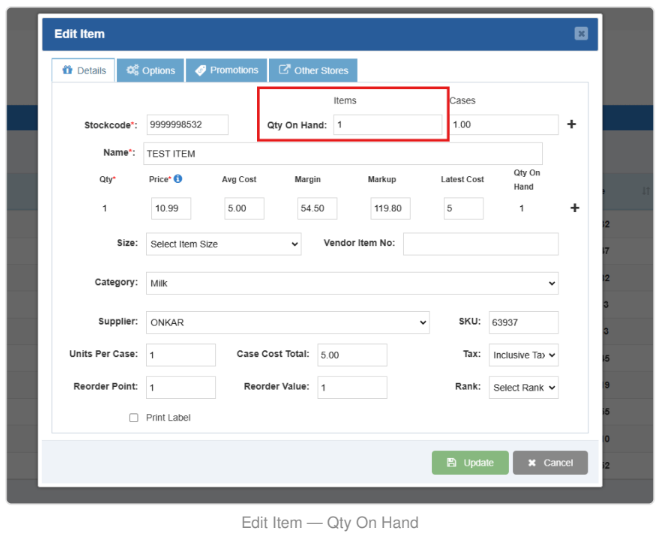This screenshot has height=536, width=662.
Task: Click the Case Cost Total label
Action: pos(273,354)
